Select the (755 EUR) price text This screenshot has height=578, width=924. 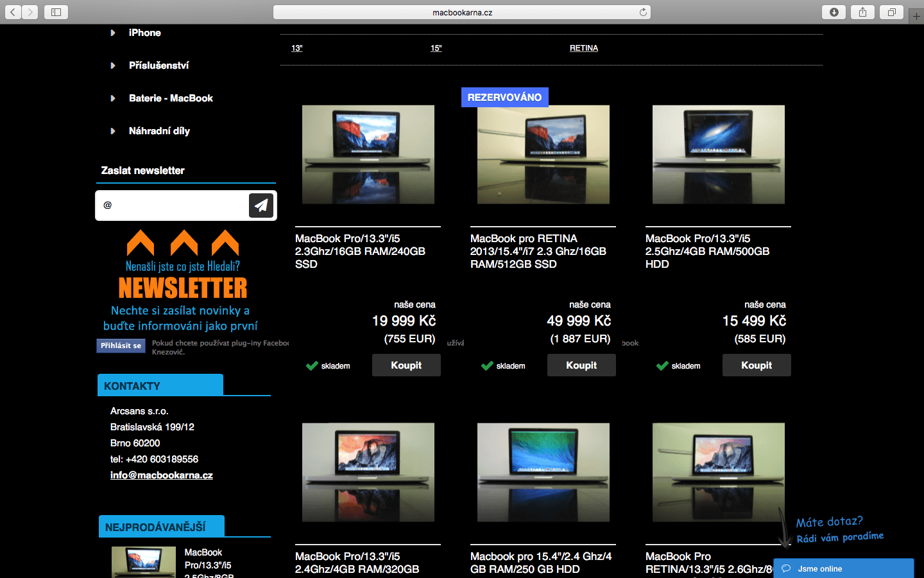click(x=410, y=338)
